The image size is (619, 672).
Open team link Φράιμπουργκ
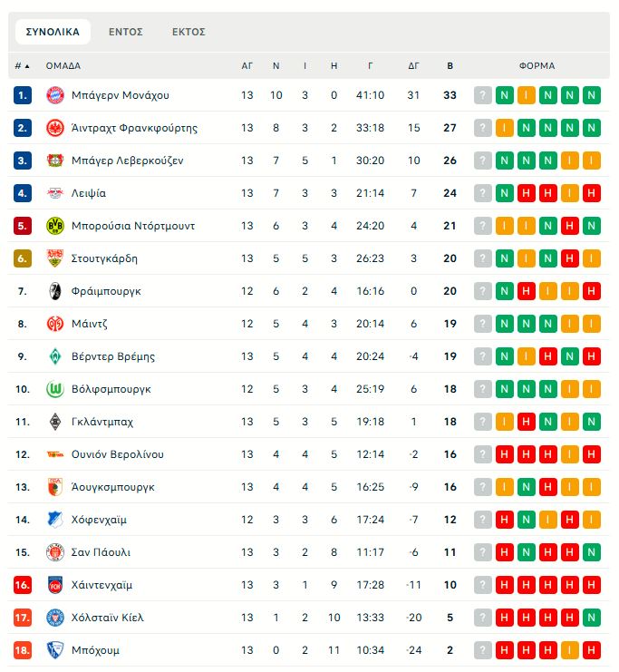point(106,291)
